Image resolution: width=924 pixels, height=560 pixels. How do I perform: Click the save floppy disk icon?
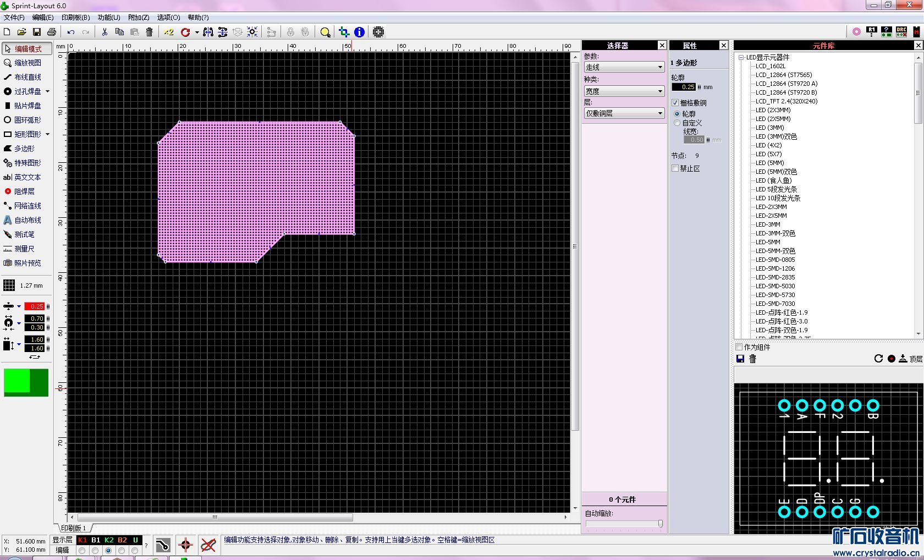(37, 32)
